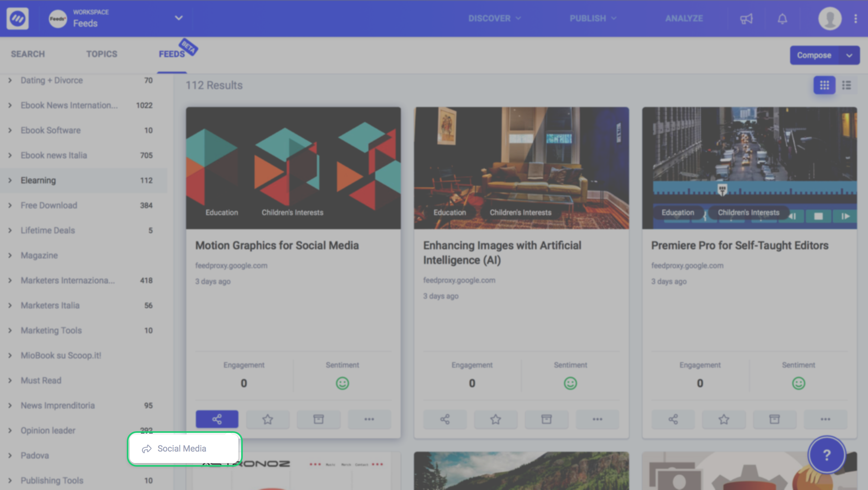Open the Discover dropdown menu
The image size is (868, 490).
[x=492, y=18]
